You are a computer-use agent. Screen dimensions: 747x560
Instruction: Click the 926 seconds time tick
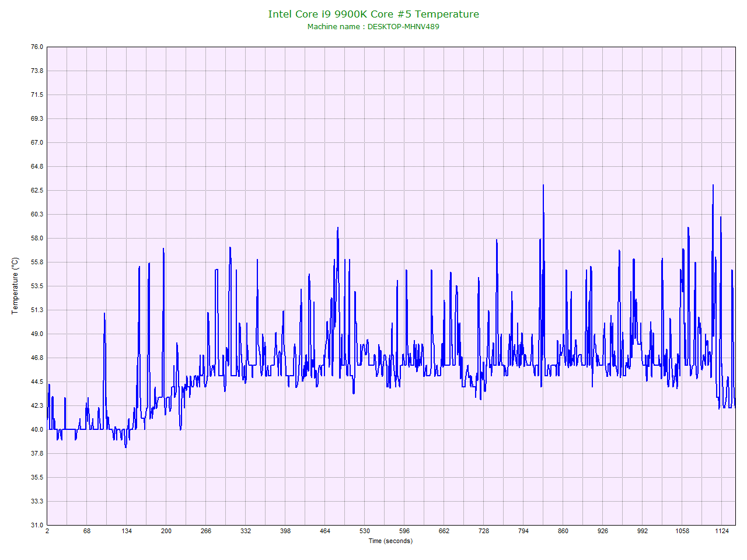(603, 531)
